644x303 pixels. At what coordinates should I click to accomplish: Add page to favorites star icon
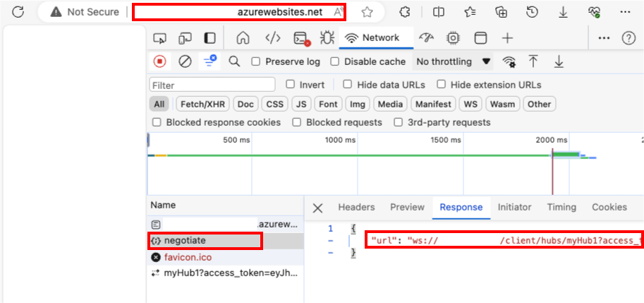[x=367, y=12]
